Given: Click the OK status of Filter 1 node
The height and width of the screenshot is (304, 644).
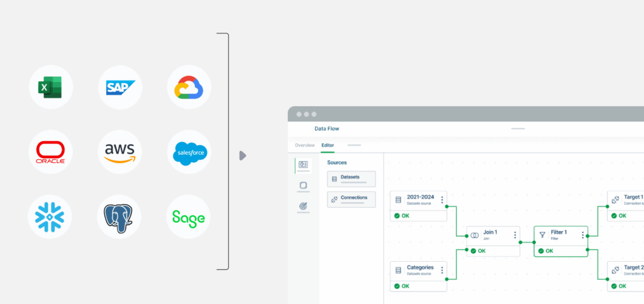Looking at the screenshot, I should coord(545,251).
